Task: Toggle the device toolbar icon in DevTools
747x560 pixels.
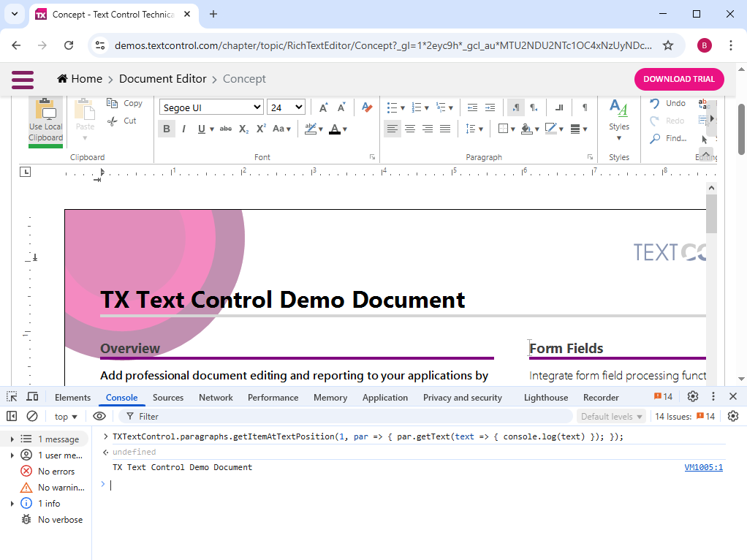Action: [x=32, y=397]
